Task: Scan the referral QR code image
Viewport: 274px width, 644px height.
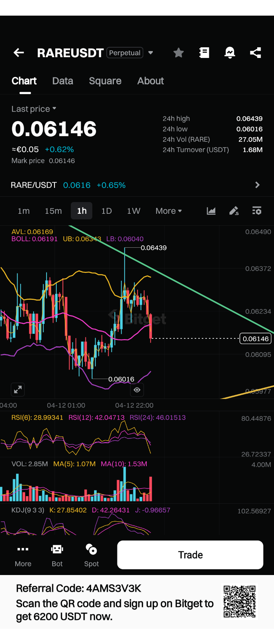Action: (240, 602)
